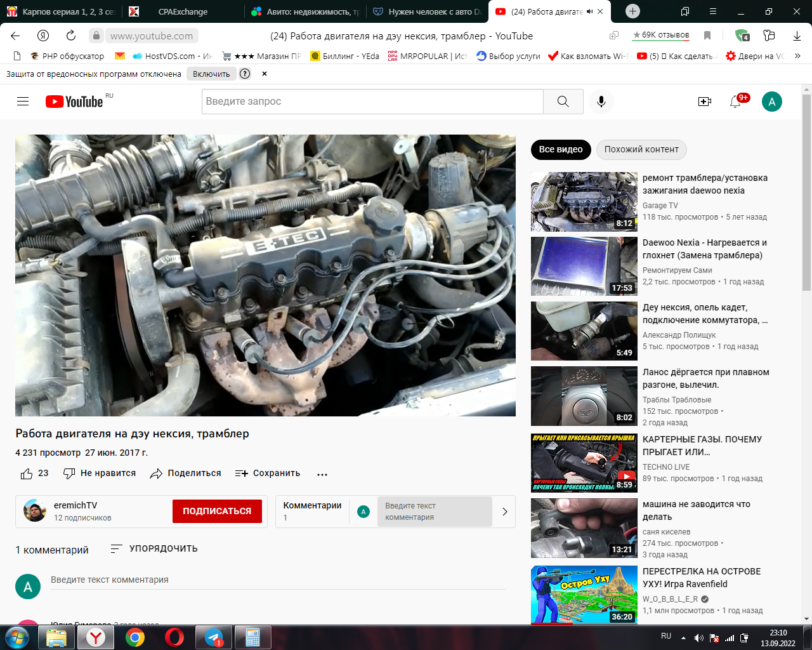Open КАРТЕРНЫЕ ГАЗЫ video thumbnail
Viewport: 812px width, 650px height.
(x=584, y=463)
